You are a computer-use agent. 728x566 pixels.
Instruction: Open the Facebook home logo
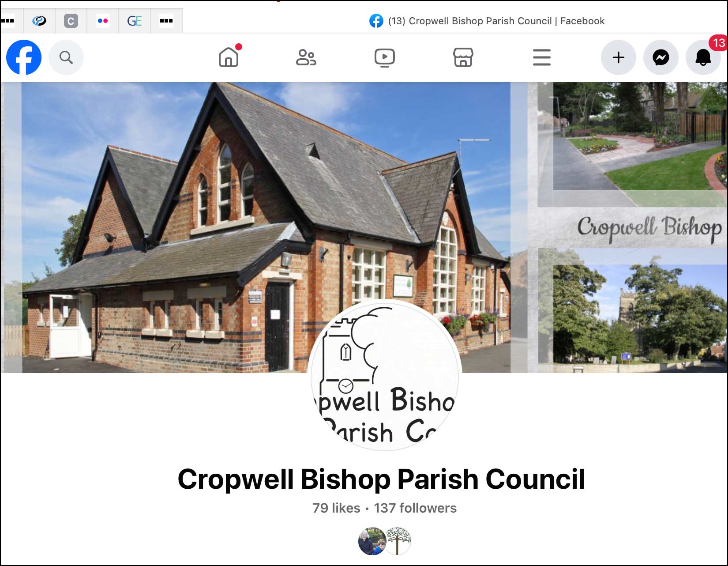(x=23, y=57)
